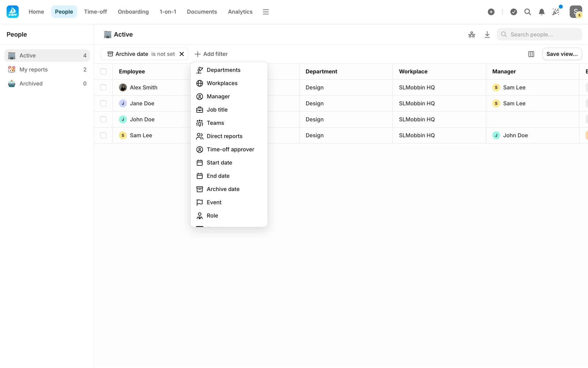The width and height of the screenshot is (588, 368).
Task: Check the Alex Smith row checkbox
Action: (x=103, y=87)
